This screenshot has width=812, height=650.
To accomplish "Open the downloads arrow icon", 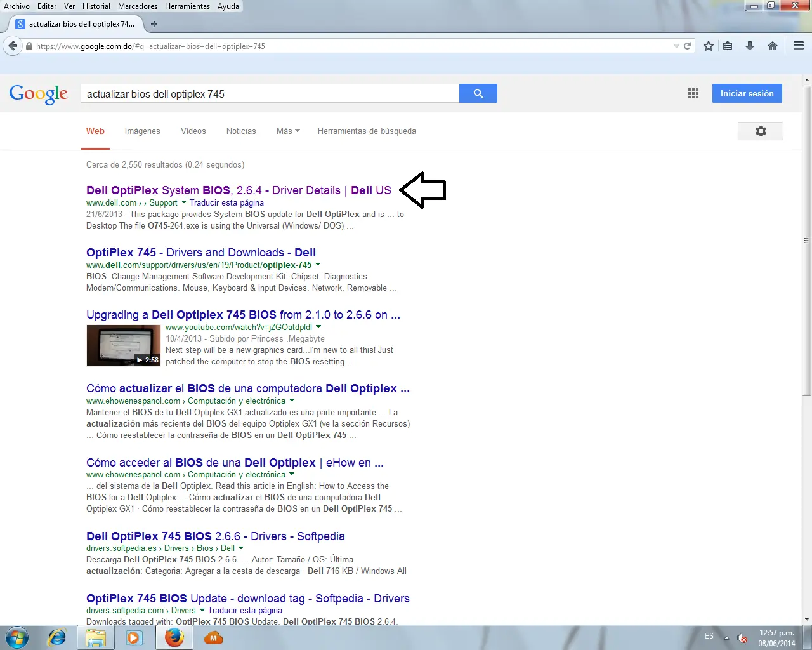I will point(750,46).
